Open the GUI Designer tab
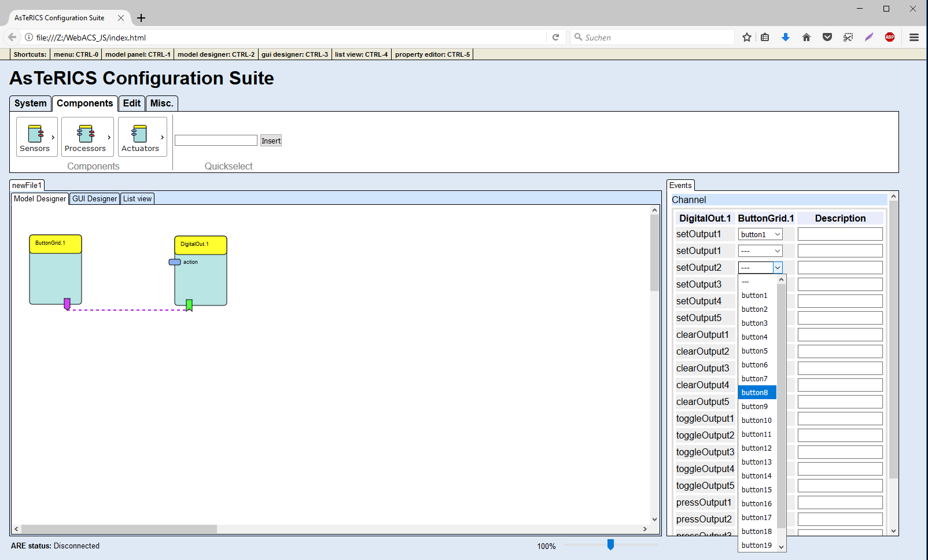Screen dimensions: 928x560 coord(95,199)
